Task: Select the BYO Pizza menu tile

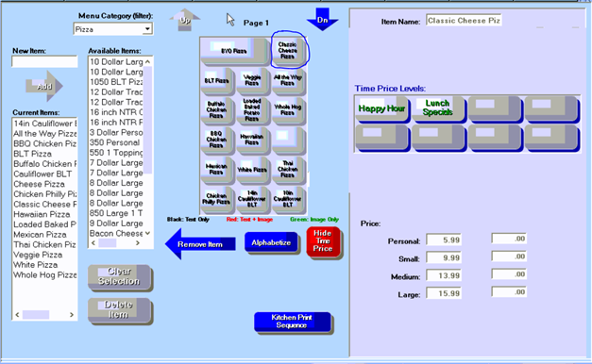Action: 234,51
